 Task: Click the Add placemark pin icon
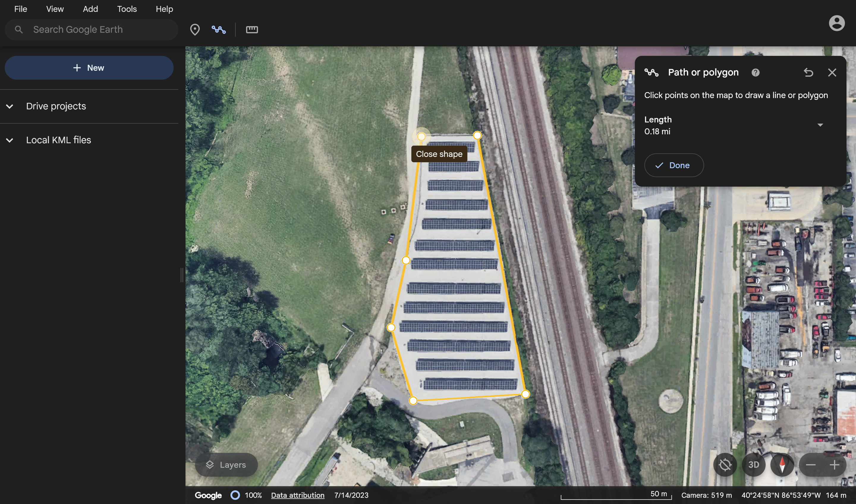(195, 29)
